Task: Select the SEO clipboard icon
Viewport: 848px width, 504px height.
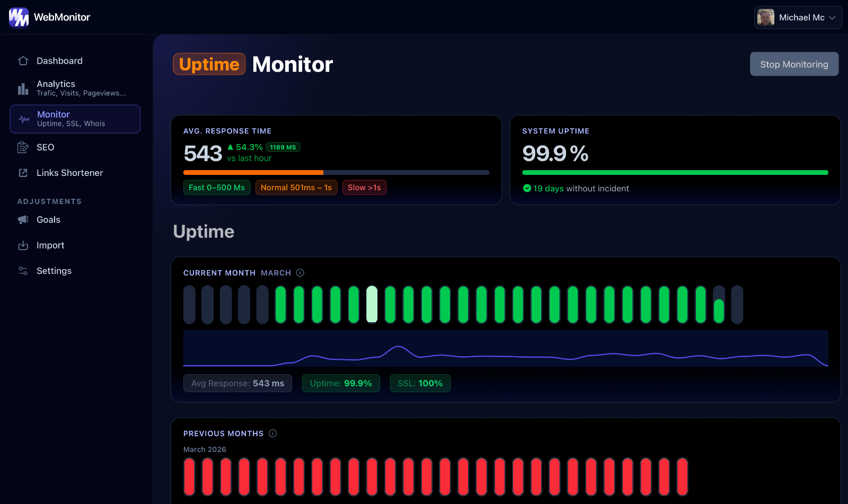Action: pos(23,147)
